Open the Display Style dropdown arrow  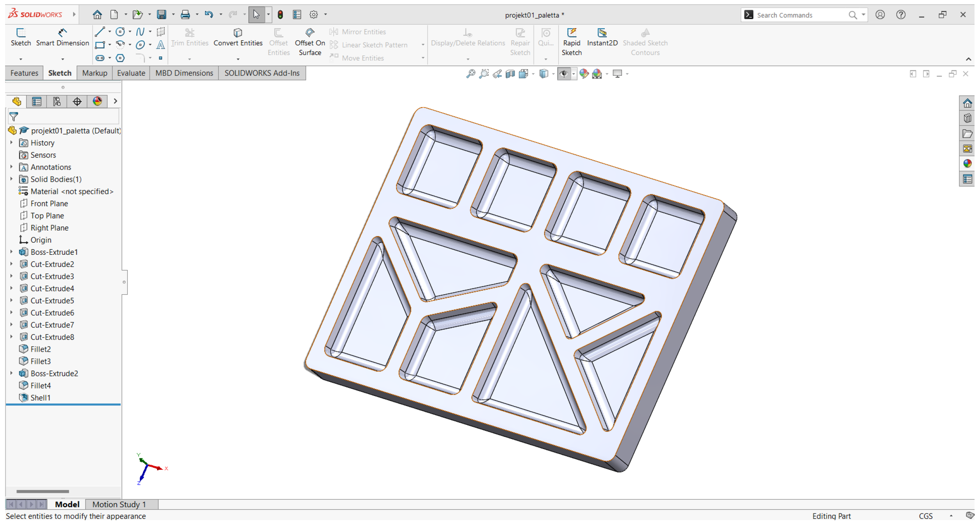click(553, 74)
